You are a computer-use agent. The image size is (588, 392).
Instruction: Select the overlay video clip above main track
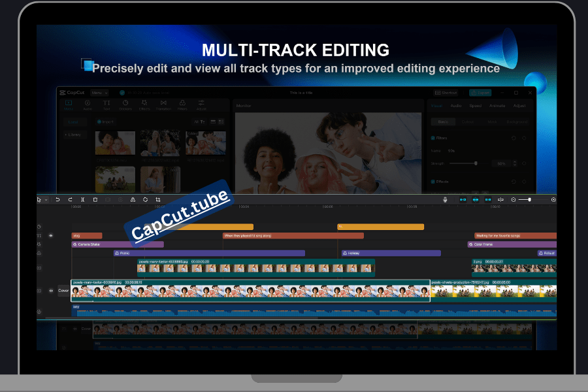(256, 267)
